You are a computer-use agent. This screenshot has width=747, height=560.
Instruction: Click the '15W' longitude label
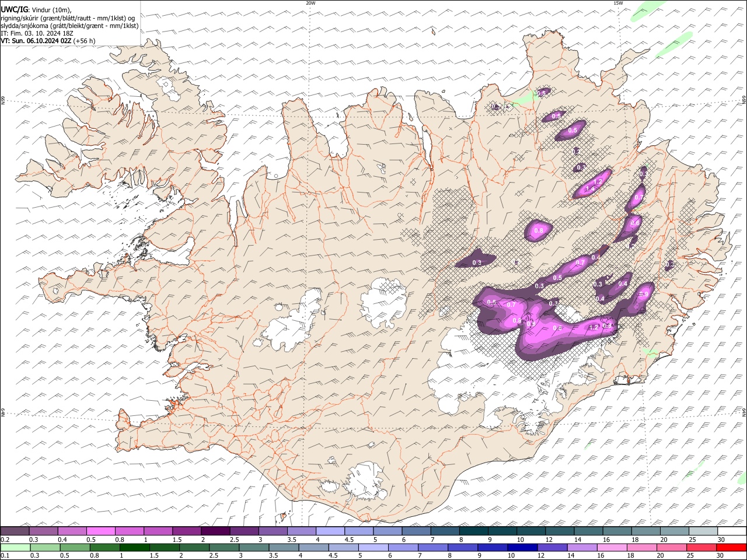point(618,3)
